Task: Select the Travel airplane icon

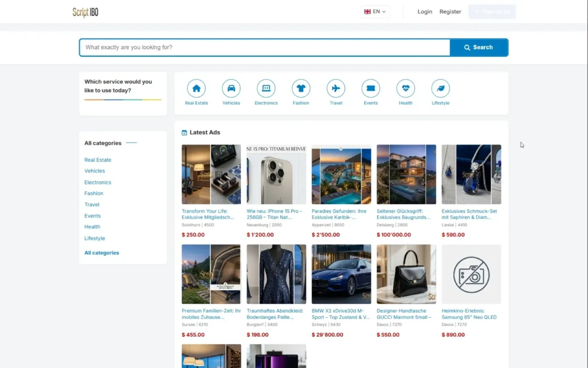Action: [x=336, y=88]
